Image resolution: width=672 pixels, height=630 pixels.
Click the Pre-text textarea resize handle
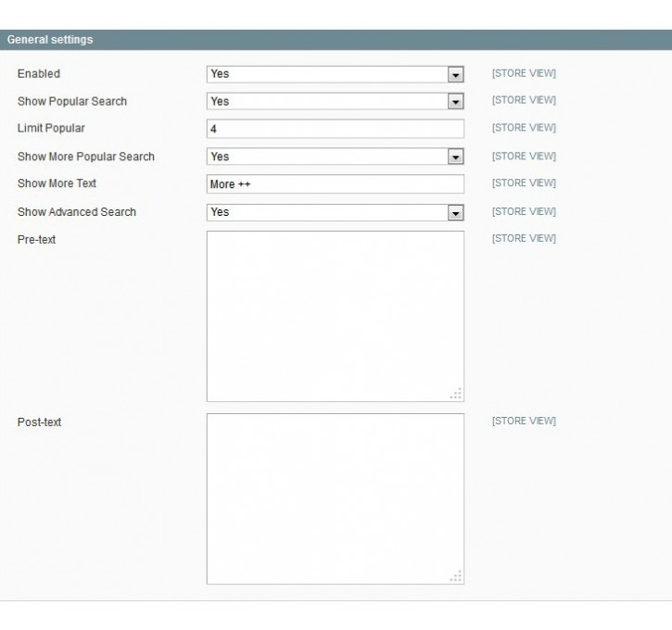456,394
